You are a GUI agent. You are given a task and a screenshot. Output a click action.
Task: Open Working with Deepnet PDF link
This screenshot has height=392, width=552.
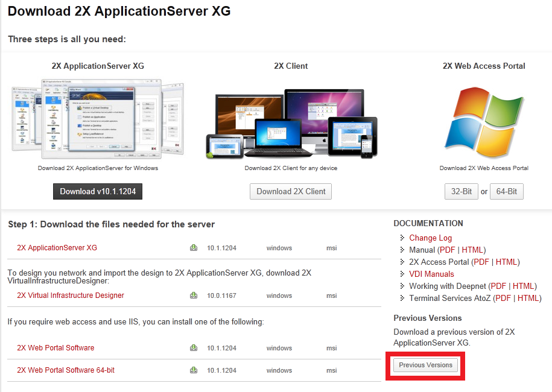point(498,286)
